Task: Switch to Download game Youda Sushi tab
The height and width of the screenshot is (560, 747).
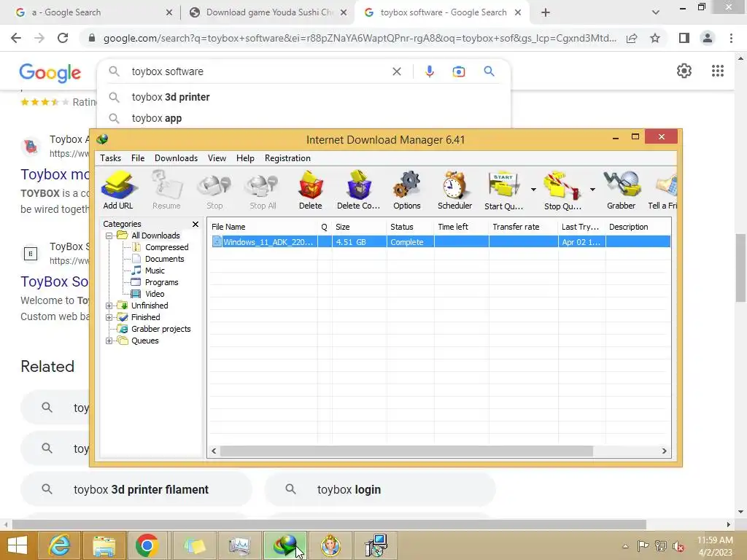Action: pos(268,12)
